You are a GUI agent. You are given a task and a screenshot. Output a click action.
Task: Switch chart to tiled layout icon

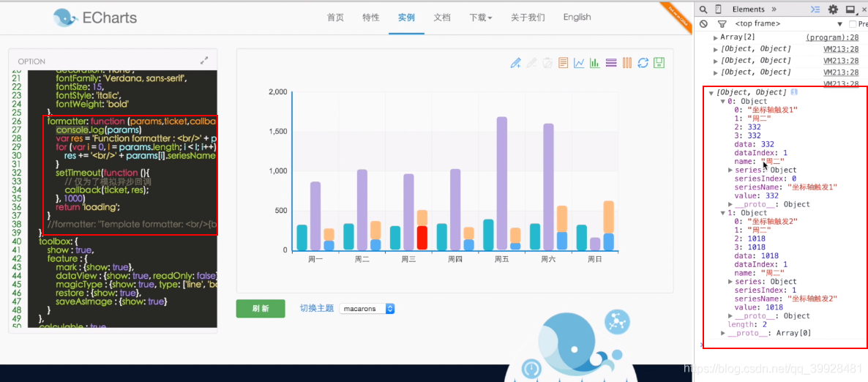pos(627,62)
